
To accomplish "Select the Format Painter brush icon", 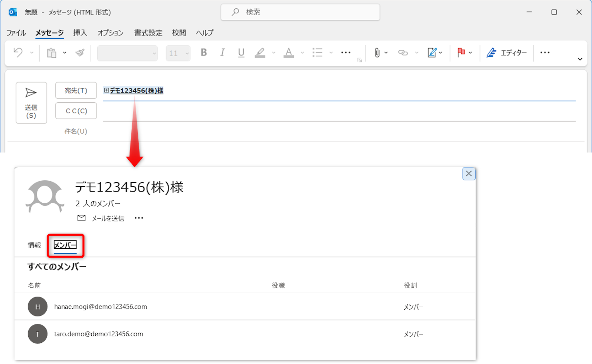I will 80,53.
